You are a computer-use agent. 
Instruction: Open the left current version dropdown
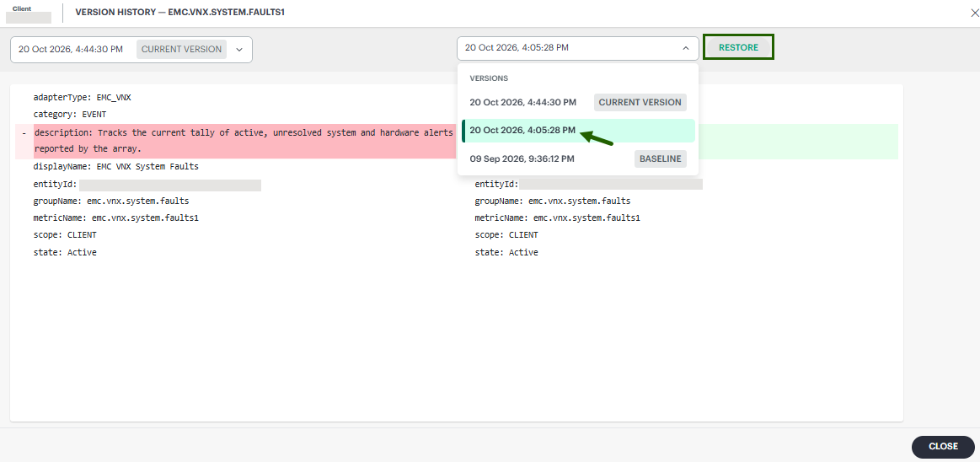[131, 50]
